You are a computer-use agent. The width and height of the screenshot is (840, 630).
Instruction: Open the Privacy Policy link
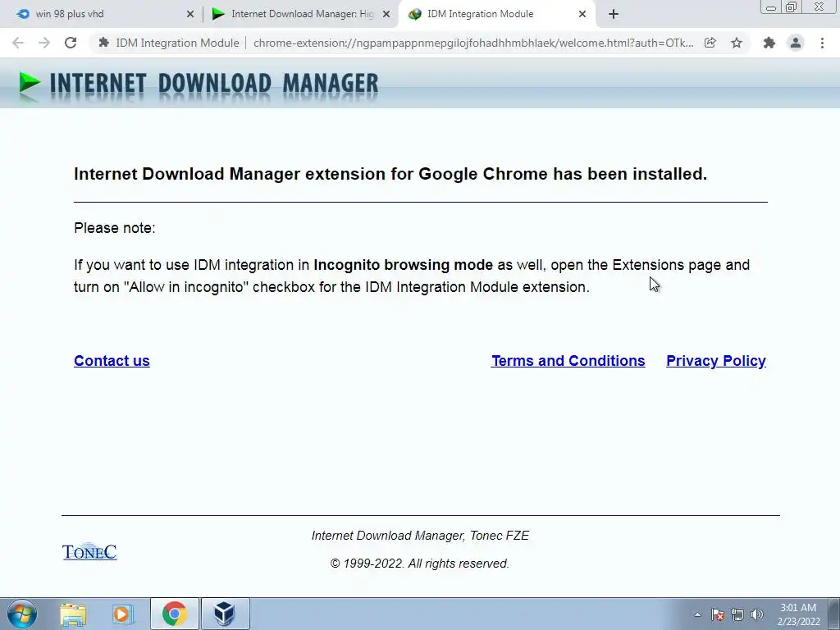[715, 361]
